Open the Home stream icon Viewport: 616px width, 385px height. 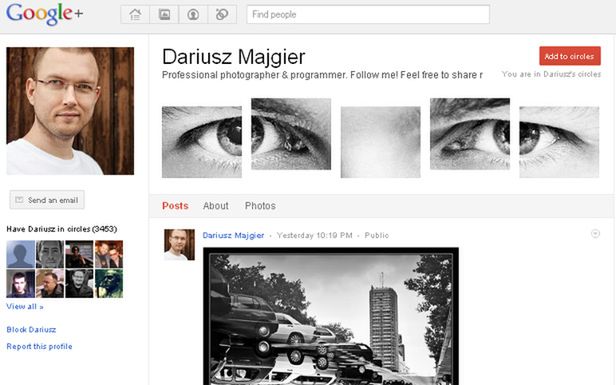coord(135,15)
